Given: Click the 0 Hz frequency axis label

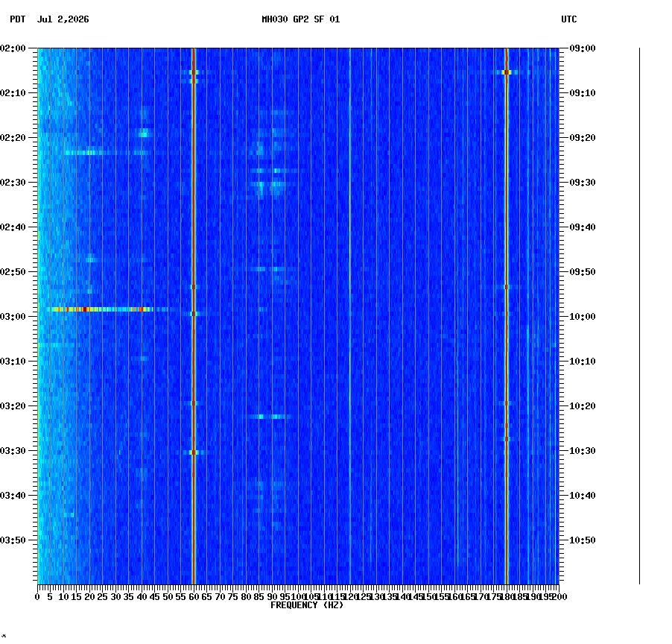Looking at the screenshot, I should point(38,597).
